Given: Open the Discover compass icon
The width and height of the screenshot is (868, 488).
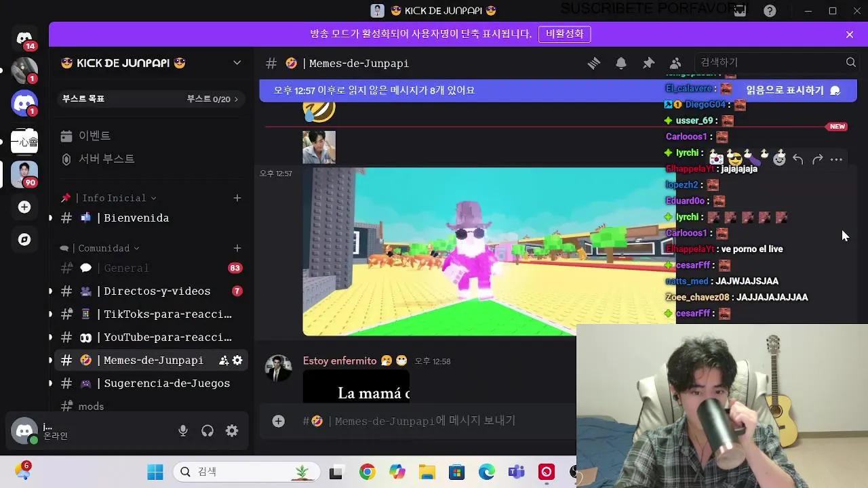Looking at the screenshot, I should (24, 239).
